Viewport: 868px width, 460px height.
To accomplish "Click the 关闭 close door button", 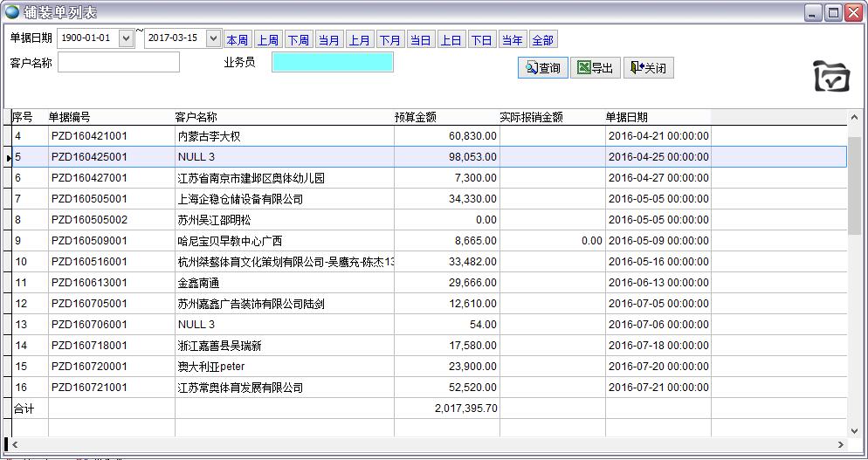I will pos(648,68).
